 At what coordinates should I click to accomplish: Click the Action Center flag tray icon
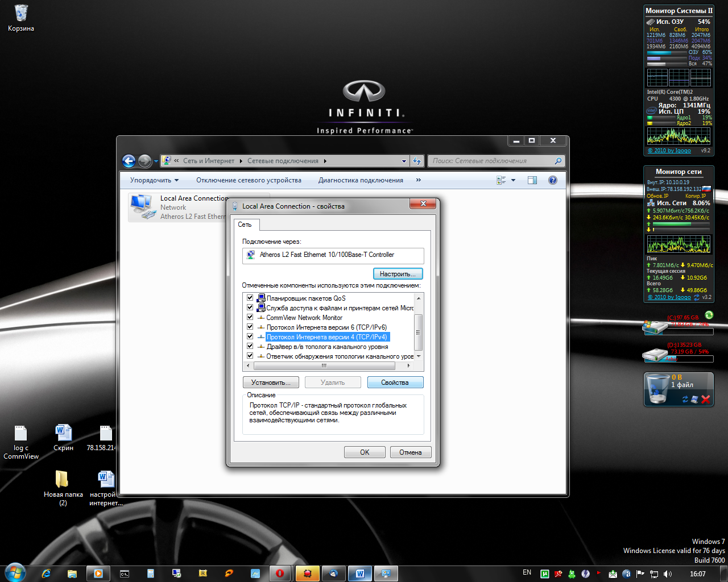coord(640,574)
